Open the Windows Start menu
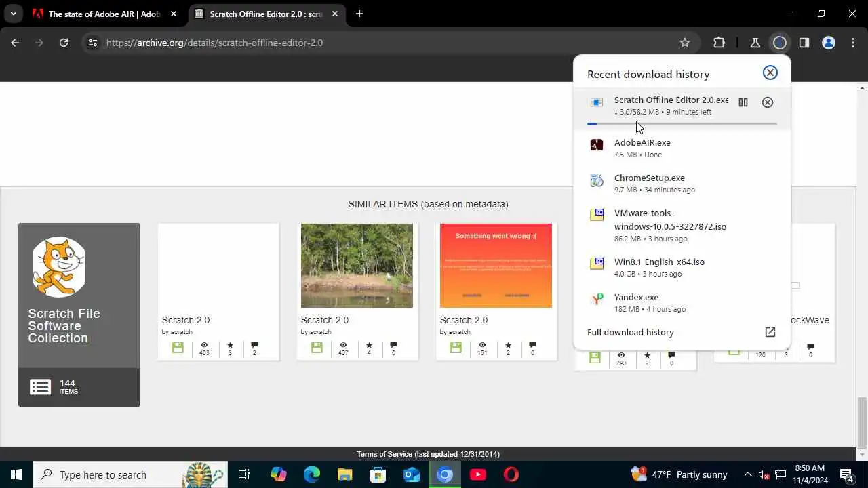 16,474
